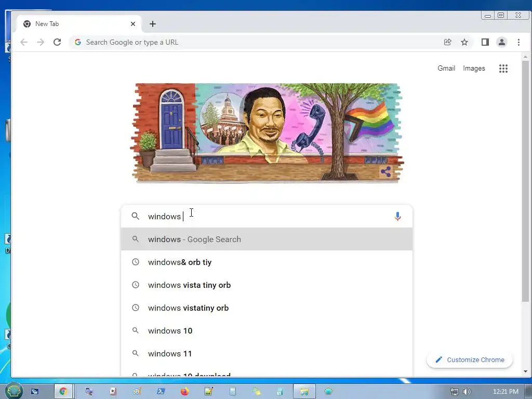Share the doodle via share icon

tap(385, 171)
